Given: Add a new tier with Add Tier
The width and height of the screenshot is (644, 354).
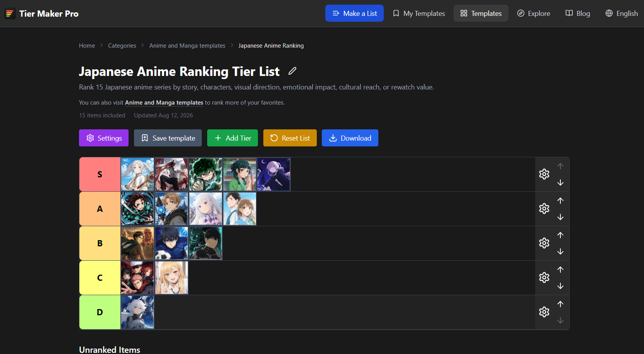Looking at the screenshot, I should click(x=232, y=138).
